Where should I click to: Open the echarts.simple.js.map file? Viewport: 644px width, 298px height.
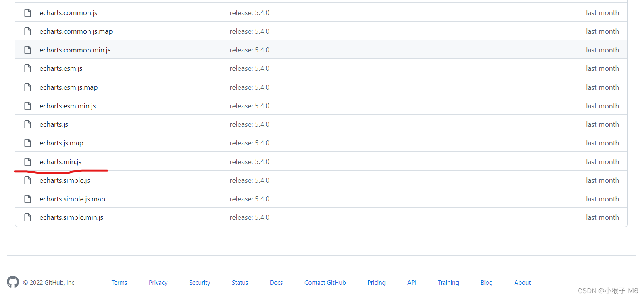[72, 199]
